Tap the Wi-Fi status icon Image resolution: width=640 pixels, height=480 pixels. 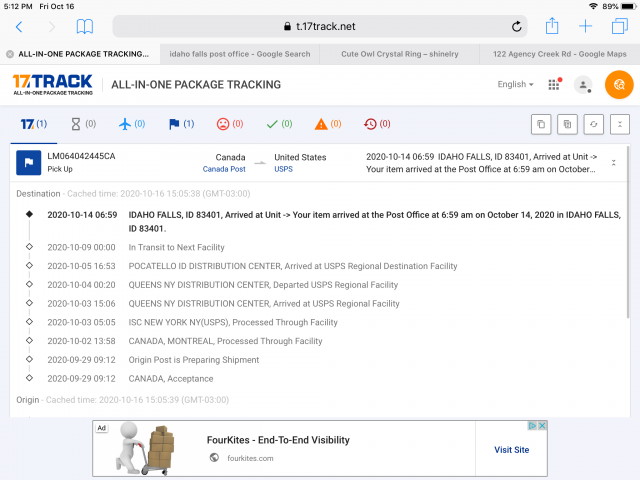click(x=593, y=6)
